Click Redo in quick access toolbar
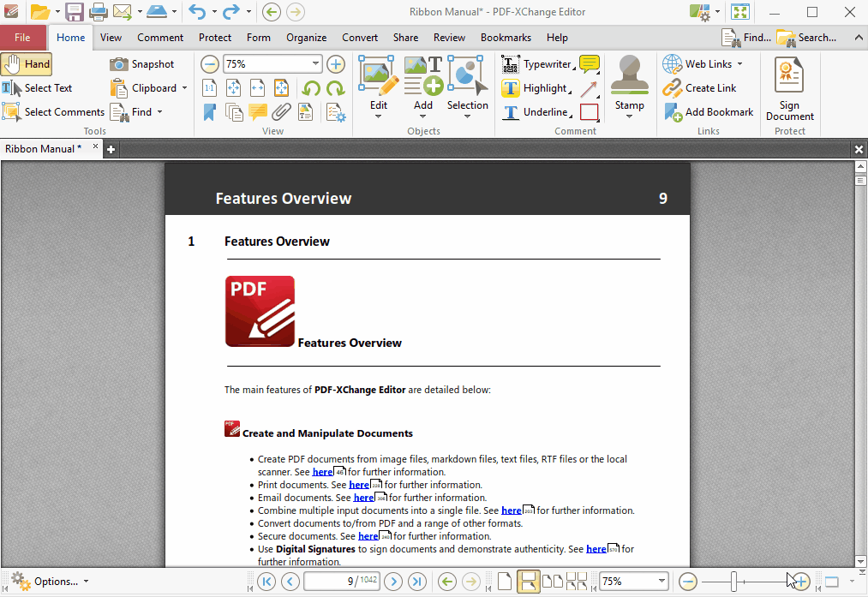Image resolution: width=868 pixels, height=597 pixels. pyautogui.click(x=231, y=12)
